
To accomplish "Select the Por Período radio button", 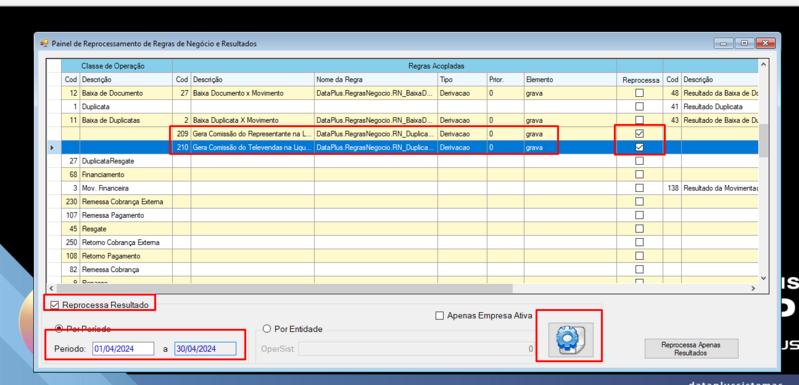I will click(59, 328).
